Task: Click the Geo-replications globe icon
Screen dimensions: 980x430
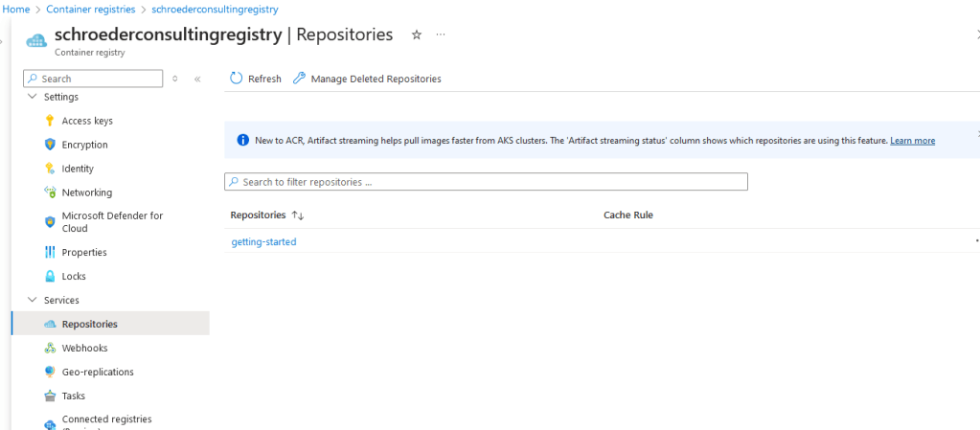Action: 50,373
